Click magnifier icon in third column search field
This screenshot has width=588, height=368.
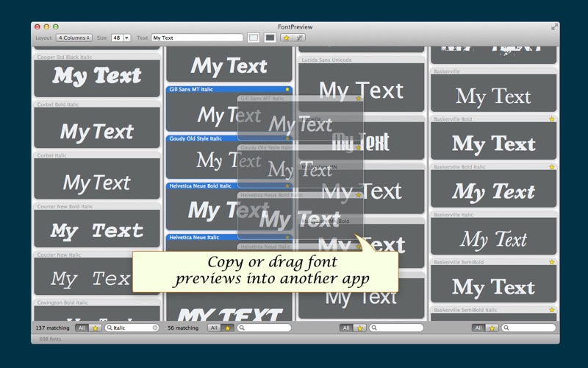(374, 328)
